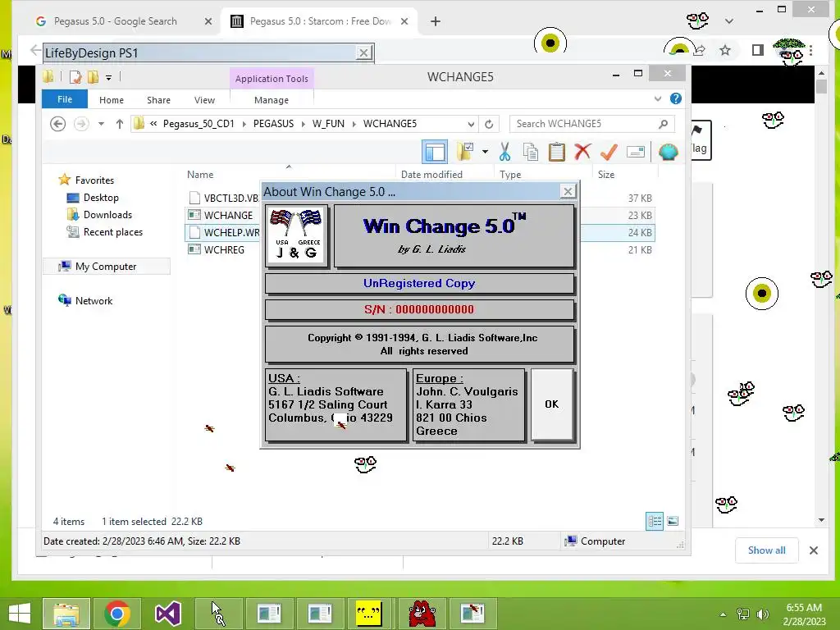The image size is (840, 630).
Task: Click W_FUN in the address breadcrumb
Action: [328, 124]
